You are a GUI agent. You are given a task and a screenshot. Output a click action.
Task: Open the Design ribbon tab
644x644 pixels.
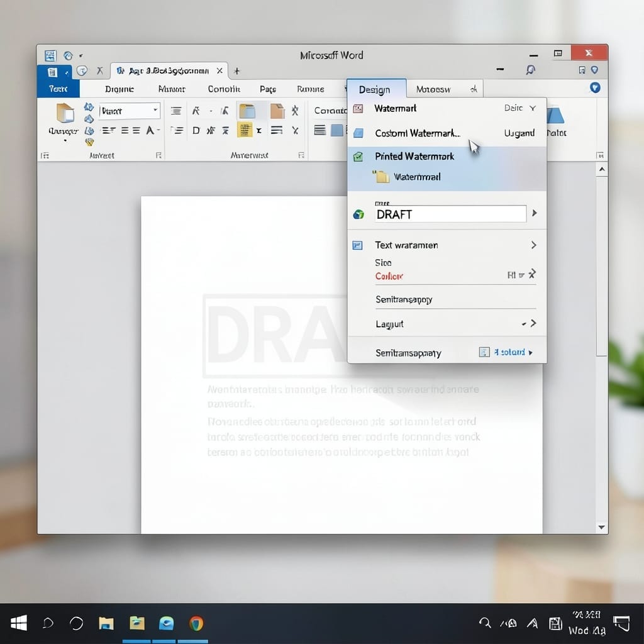pyautogui.click(x=374, y=89)
